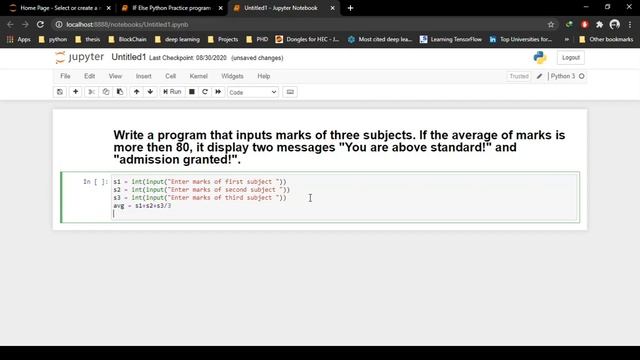Screen dimensions: 640x360
Task: Close the Home Page browser tab
Action: coord(109,8)
